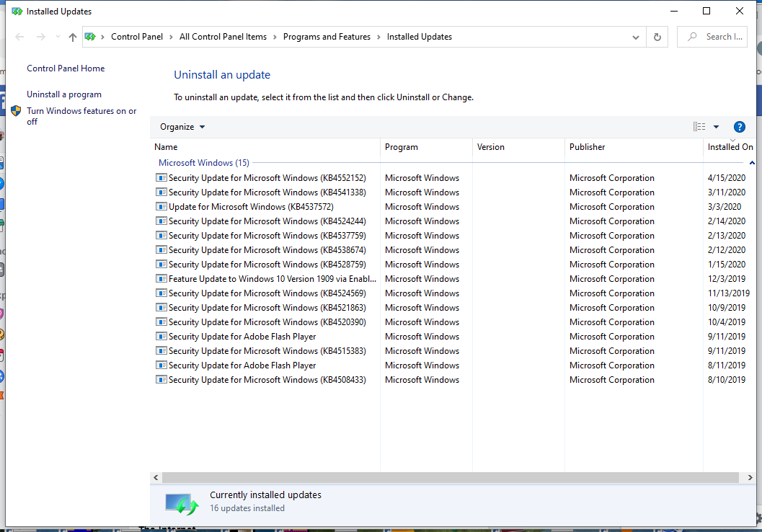
Task: Select Security Update KB4537759
Action: coord(267,236)
